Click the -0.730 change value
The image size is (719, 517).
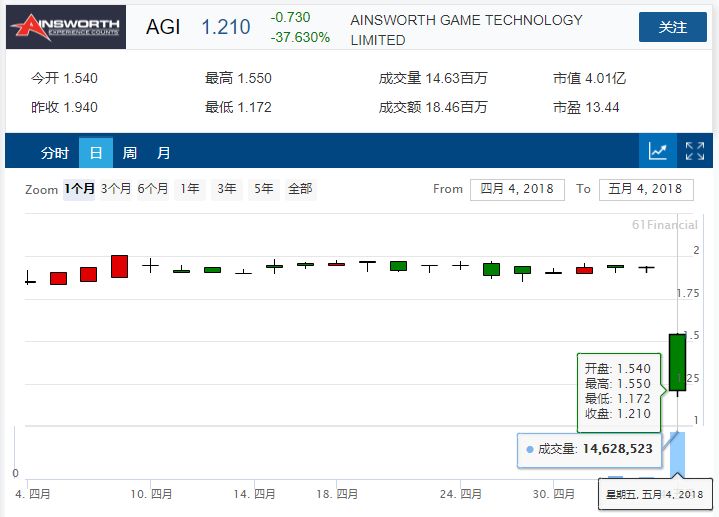(x=290, y=17)
